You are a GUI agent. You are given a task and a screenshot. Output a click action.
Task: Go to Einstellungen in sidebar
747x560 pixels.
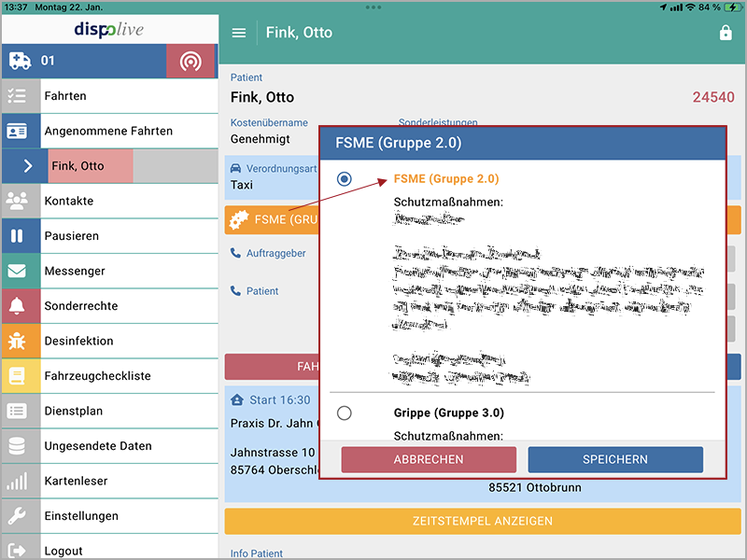(x=81, y=516)
